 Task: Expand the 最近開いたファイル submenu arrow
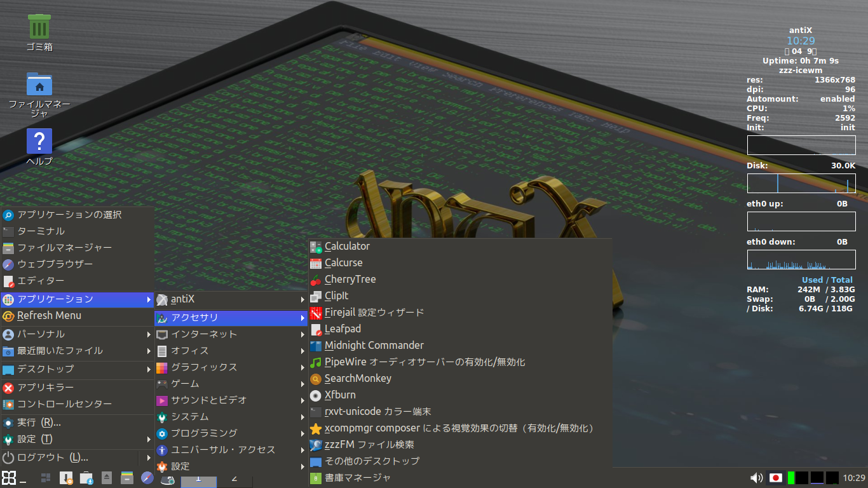pyautogui.click(x=149, y=351)
